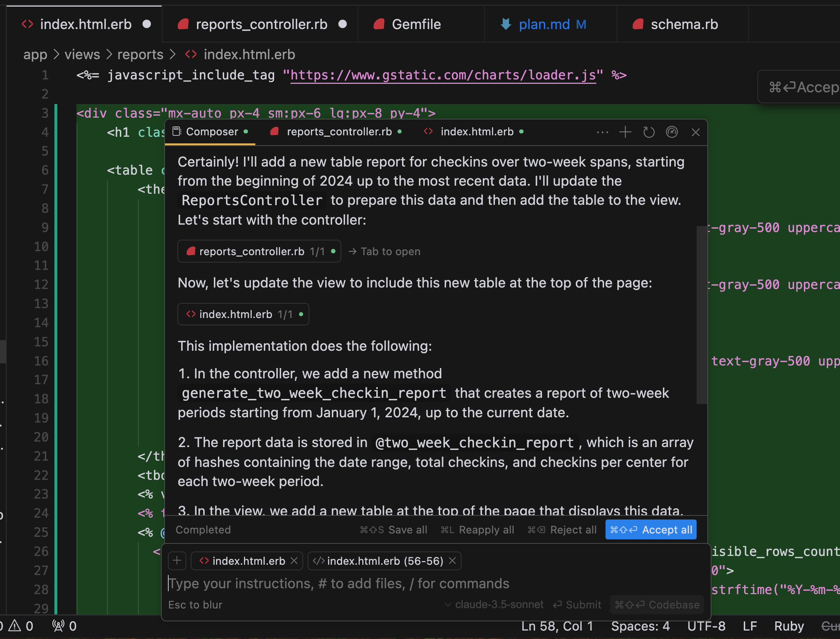The image size is (840, 639).
Task: Click the Accept all button
Action: click(x=650, y=529)
